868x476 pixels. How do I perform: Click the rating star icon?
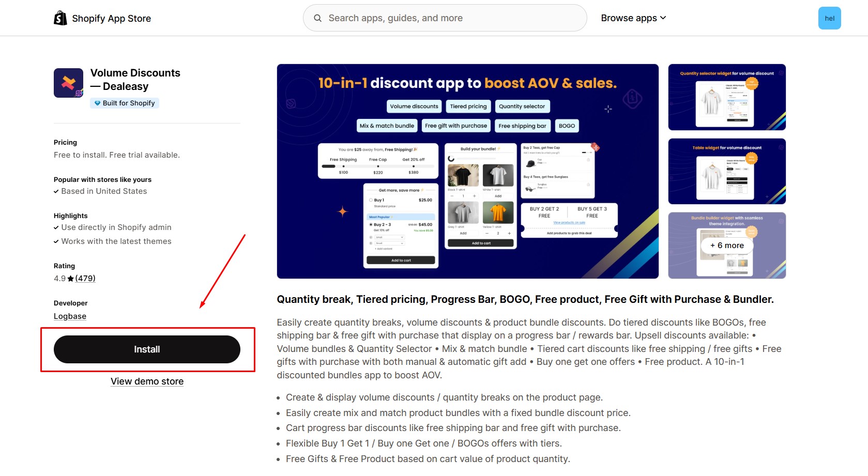[71, 279]
